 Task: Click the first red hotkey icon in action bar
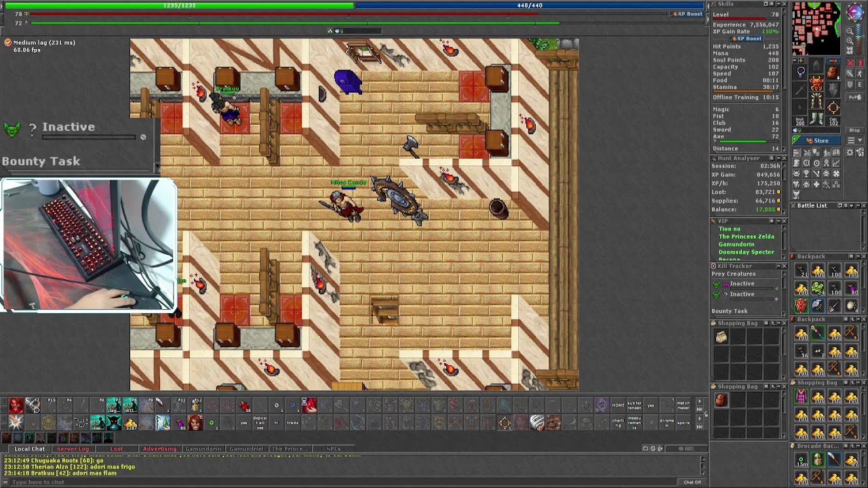point(16,406)
